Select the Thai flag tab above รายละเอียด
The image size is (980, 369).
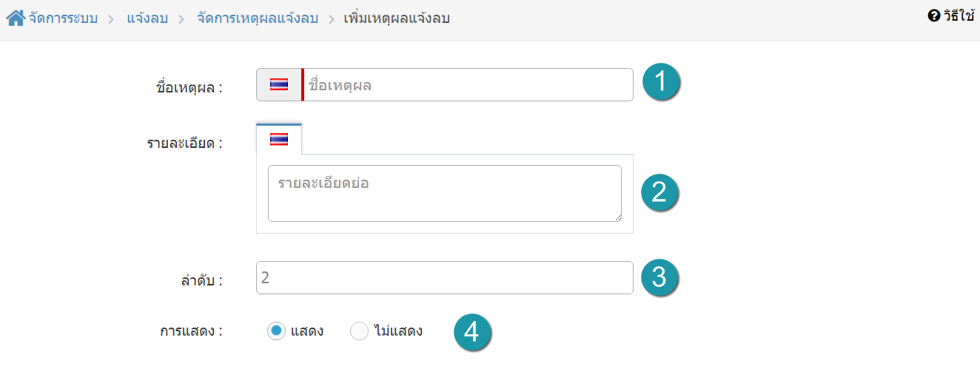coord(279,139)
